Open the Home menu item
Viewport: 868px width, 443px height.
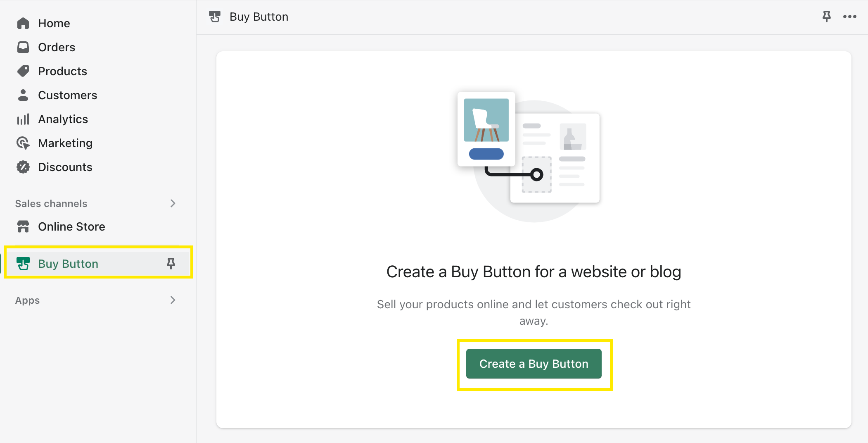coord(54,23)
